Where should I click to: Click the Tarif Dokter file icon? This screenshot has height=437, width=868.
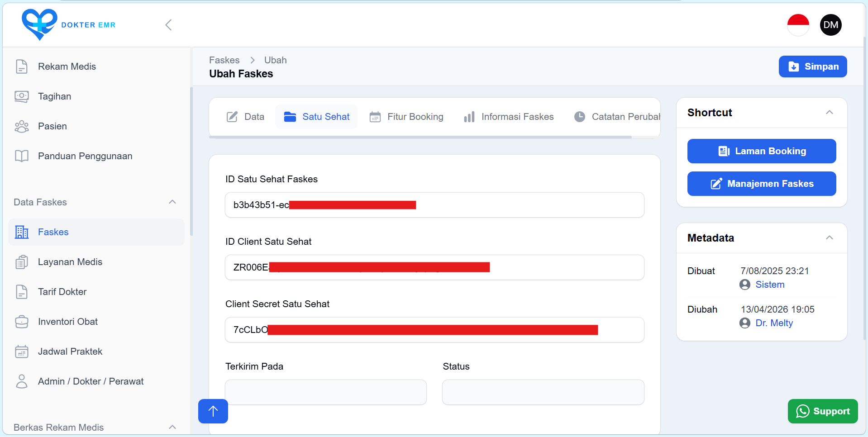click(22, 292)
